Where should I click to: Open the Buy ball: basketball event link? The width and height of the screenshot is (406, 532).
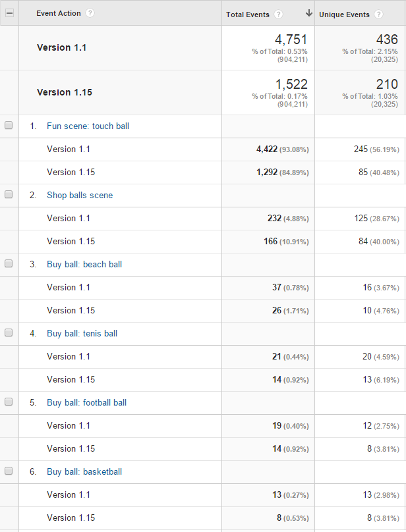click(x=85, y=471)
